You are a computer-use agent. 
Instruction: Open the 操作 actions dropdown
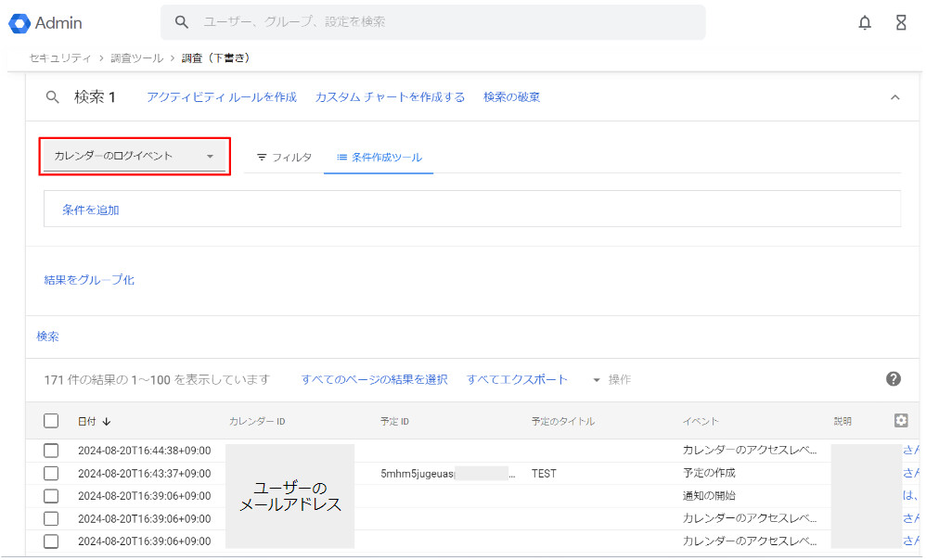coord(612,379)
